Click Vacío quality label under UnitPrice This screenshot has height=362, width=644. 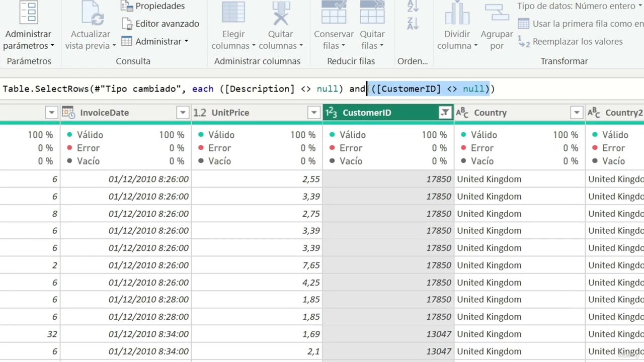[219, 161]
